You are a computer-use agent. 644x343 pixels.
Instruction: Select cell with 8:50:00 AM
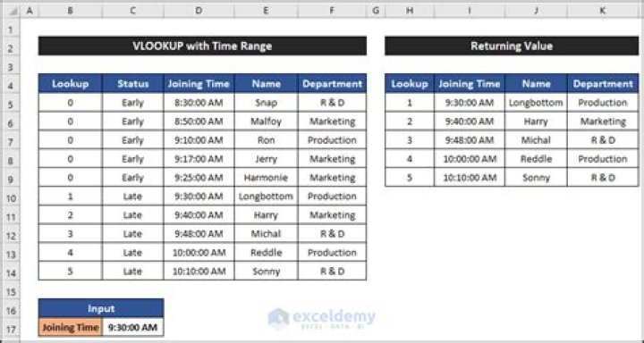point(199,121)
